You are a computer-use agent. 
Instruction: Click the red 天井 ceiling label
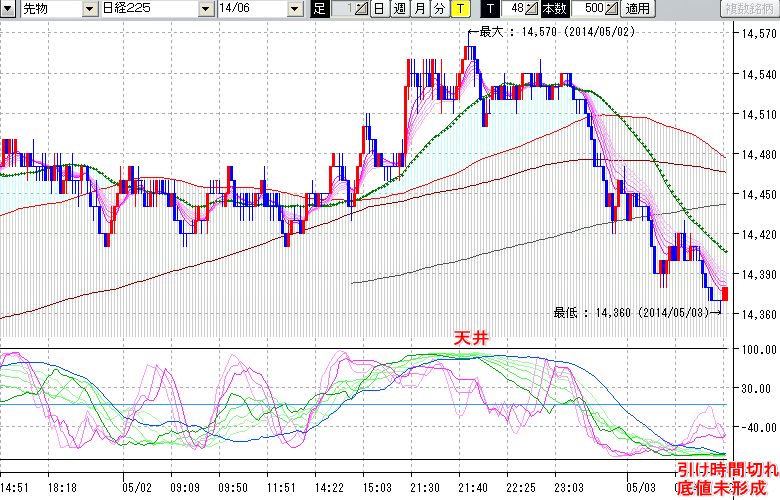[x=470, y=340]
